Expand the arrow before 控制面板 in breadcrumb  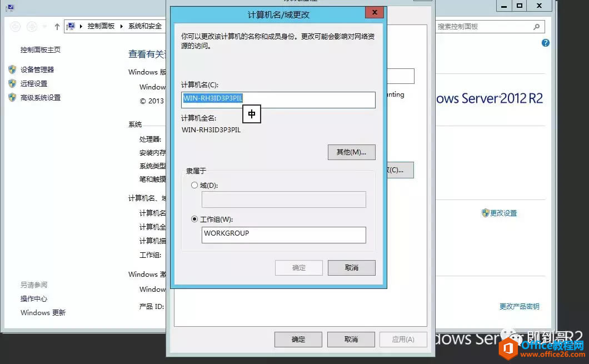pyautogui.click(x=81, y=26)
